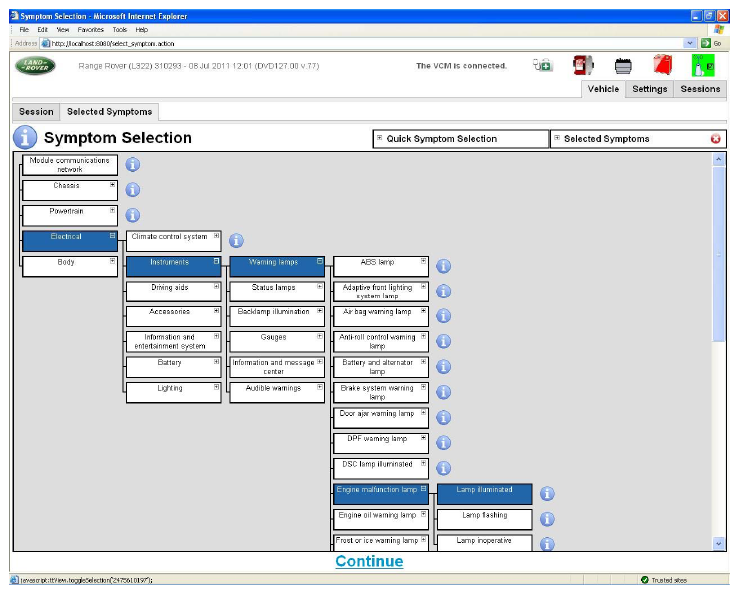Click the address bar URL field
This screenshot has width=739, height=594.
point(363,43)
